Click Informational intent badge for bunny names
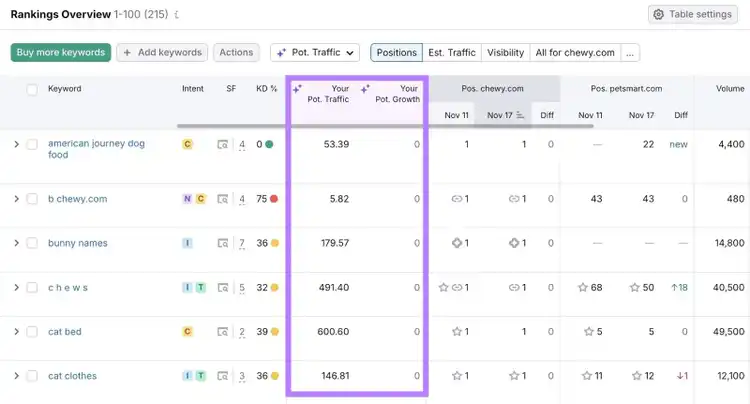This screenshot has height=404, width=750. 188,243
